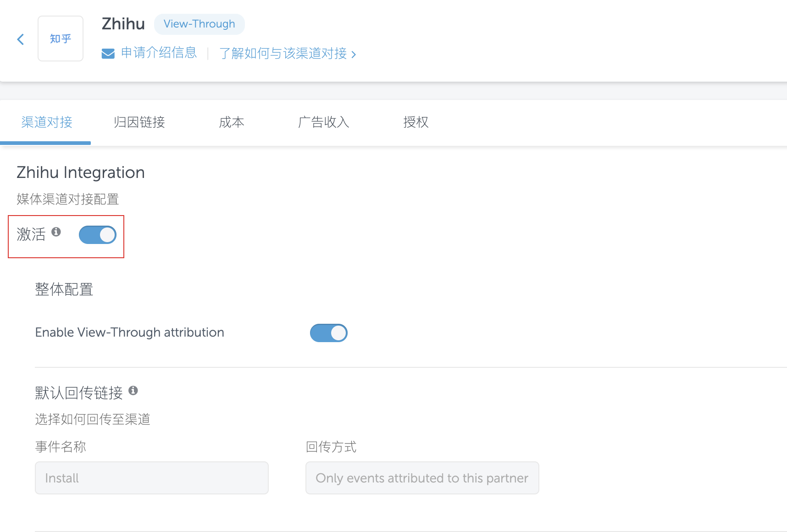Open the 申请介绍信息 link
This screenshot has width=787, height=532.
coord(159,53)
